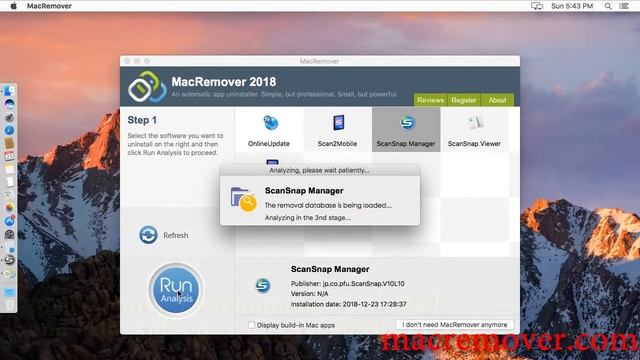Open Launchpad from the dock
Image resolution: width=640 pixels, height=360 pixels.
click(9, 117)
